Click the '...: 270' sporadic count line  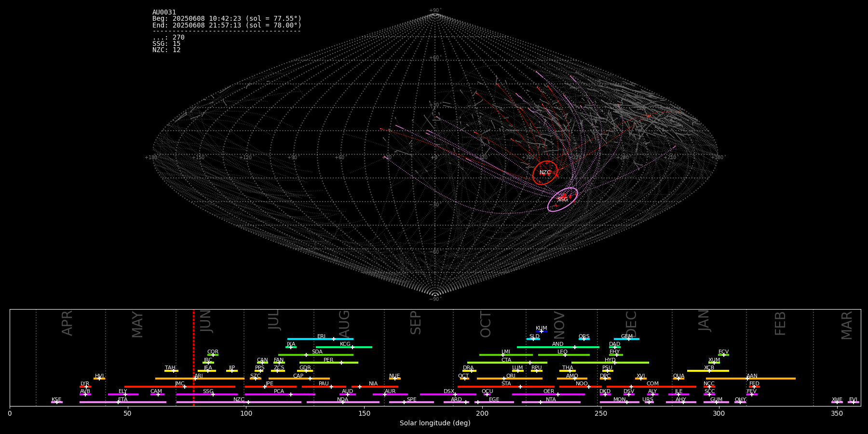coord(168,38)
